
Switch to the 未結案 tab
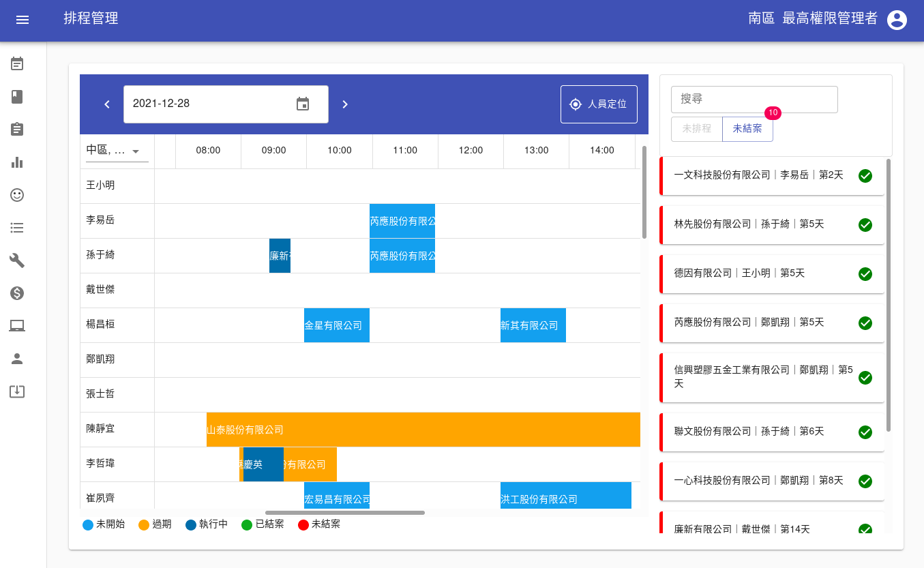pos(747,129)
